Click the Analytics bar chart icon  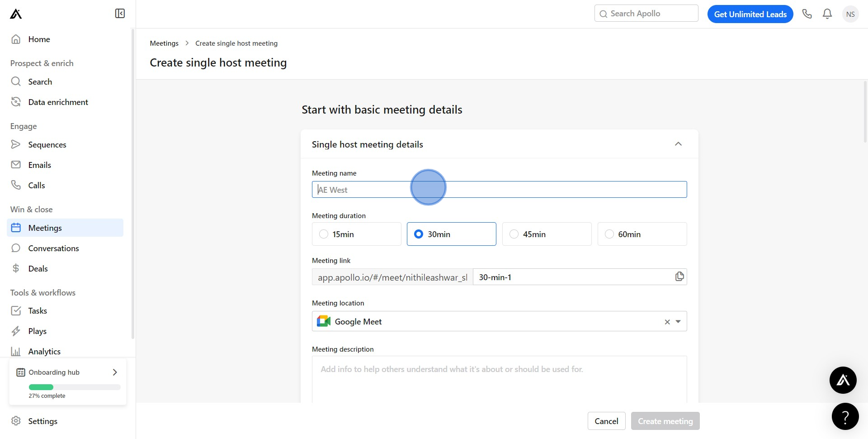16,351
